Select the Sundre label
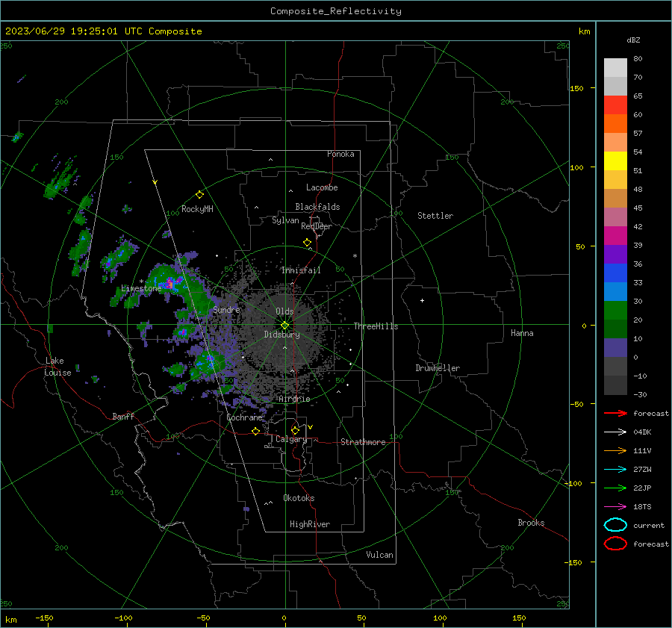672x628 pixels. [226, 309]
